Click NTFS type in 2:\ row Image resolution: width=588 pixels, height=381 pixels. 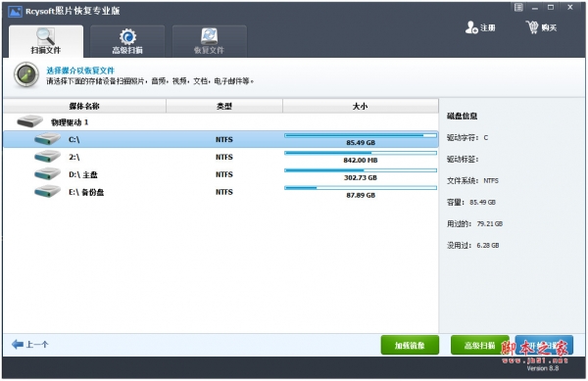224,157
